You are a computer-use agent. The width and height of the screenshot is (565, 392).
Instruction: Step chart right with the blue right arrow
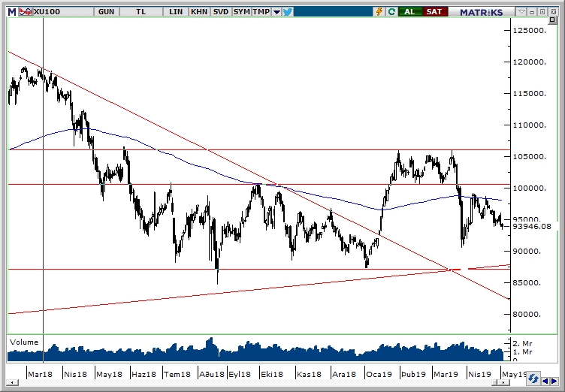[554, 381]
